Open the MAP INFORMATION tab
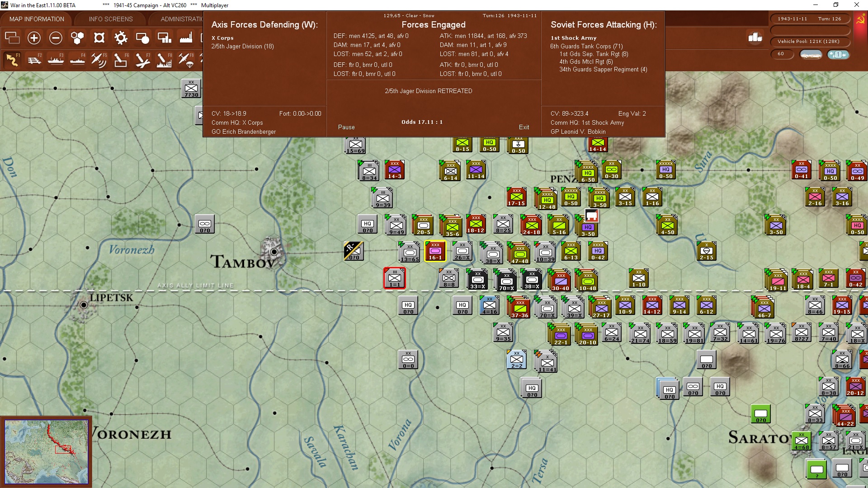This screenshot has width=868, height=488. 37,19
